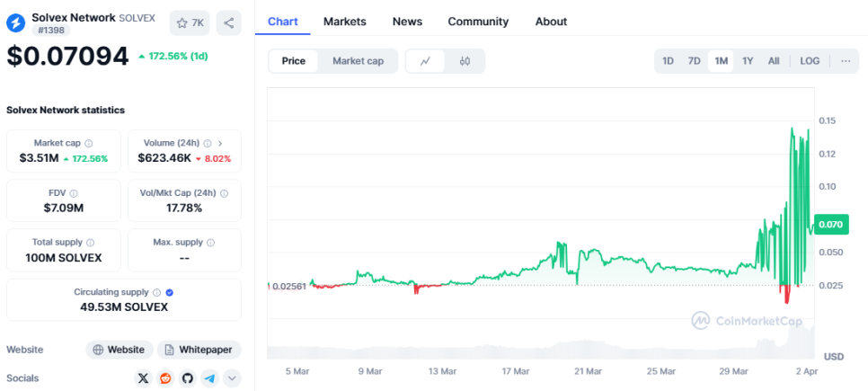This screenshot has width=868, height=391.
Task: Select 1Y time range
Action: (748, 61)
